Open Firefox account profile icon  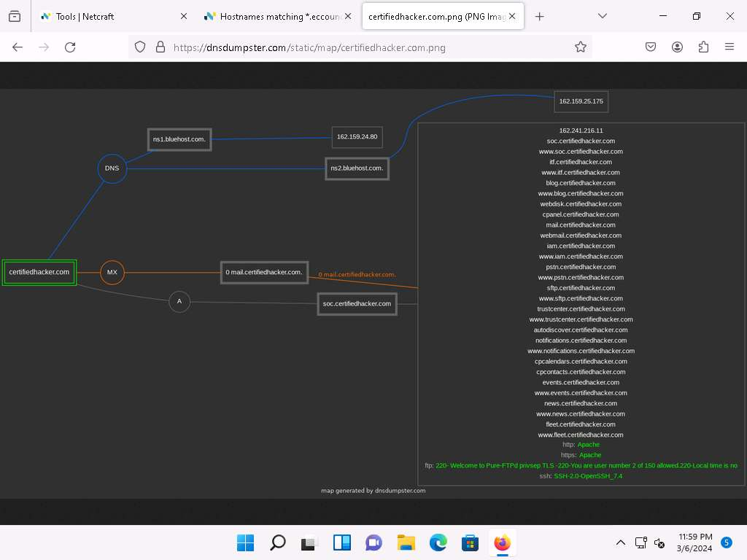pos(677,47)
